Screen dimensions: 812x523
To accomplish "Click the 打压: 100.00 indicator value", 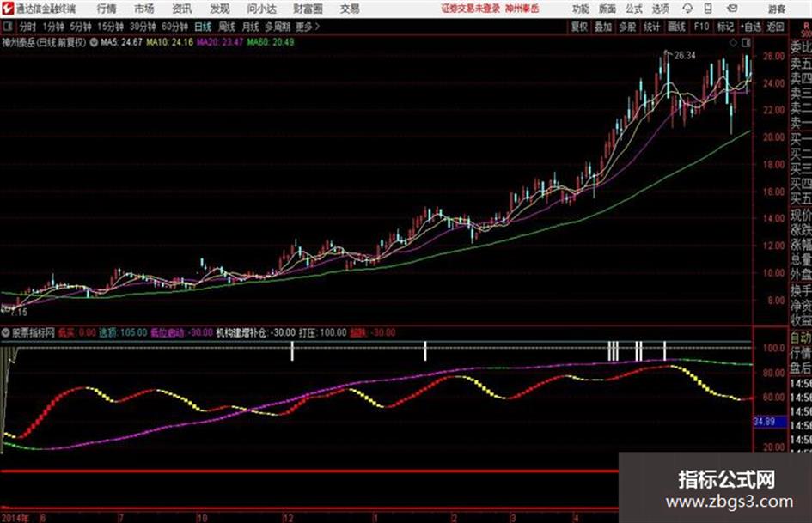I will (322, 333).
